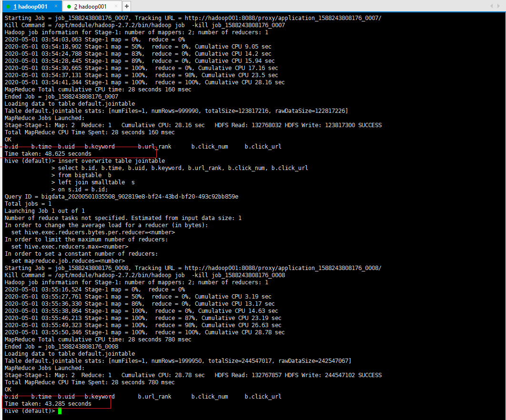Click the green cursor at the hive prompt
The height and width of the screenshot is (420, 506).
[x=60, y=411]
